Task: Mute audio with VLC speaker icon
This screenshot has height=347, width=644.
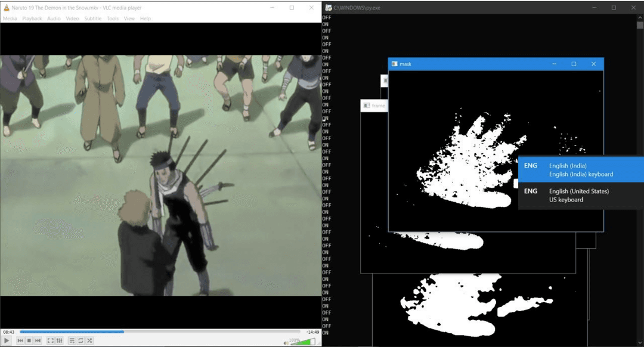Action: (x=286, y=342)
